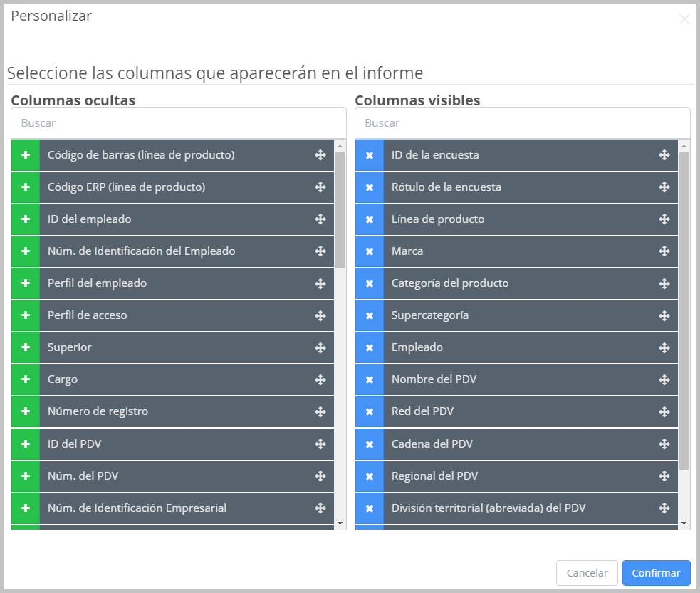Screen dimensions: 700x593
Task: Add 'Código de barras (línea de producto)' column
Action: point(26,155)
